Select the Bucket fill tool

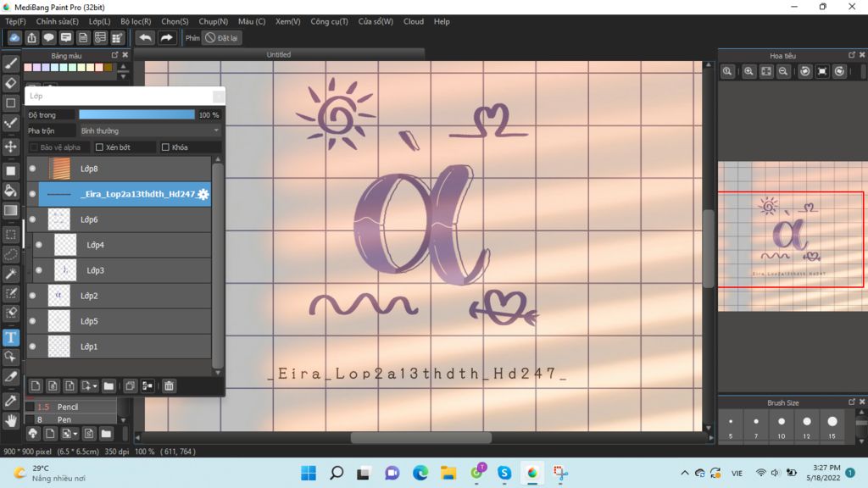10,191
